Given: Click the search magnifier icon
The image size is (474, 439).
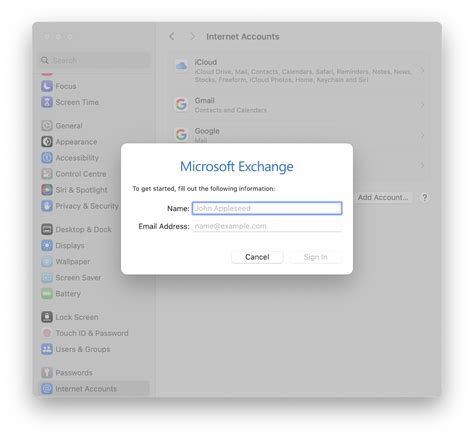Looking at the screenshot, I should click(x=45, y=60).
